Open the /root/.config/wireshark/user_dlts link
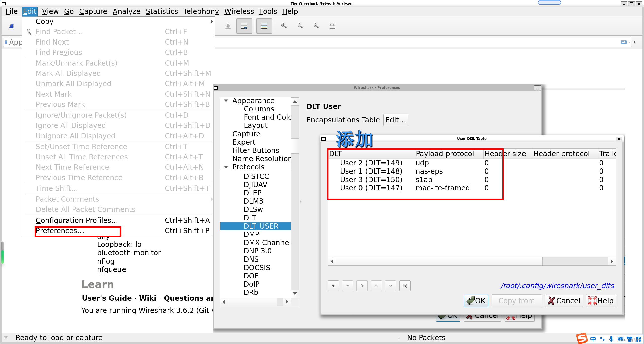Viewport: 644px width, 344px height. click(x=557, y=286)
